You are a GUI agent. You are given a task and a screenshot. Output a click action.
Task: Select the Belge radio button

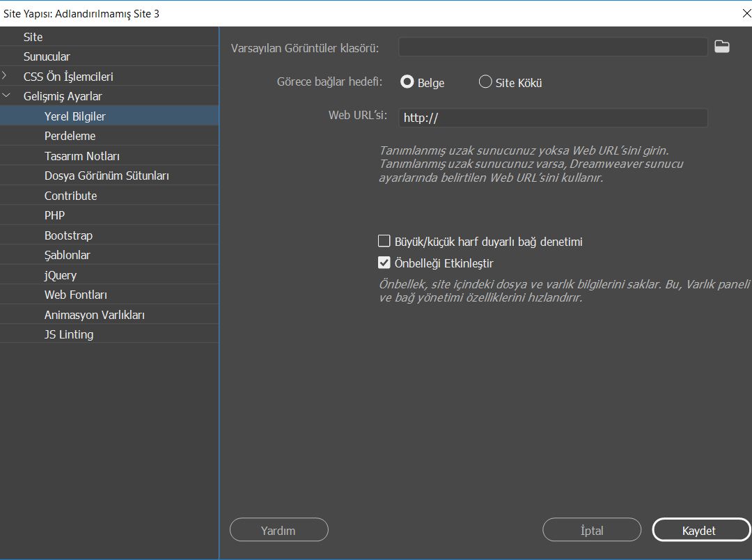coord(407,82)
